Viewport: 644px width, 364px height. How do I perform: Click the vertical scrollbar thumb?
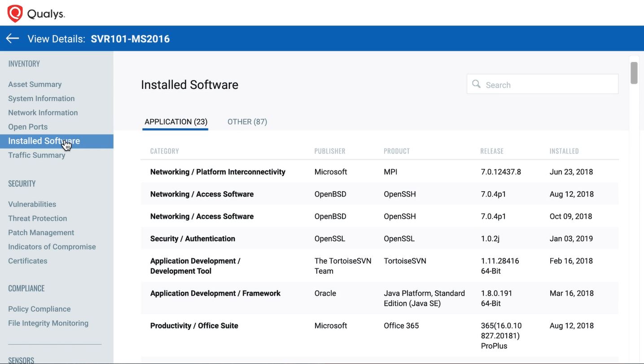point(634,73)
